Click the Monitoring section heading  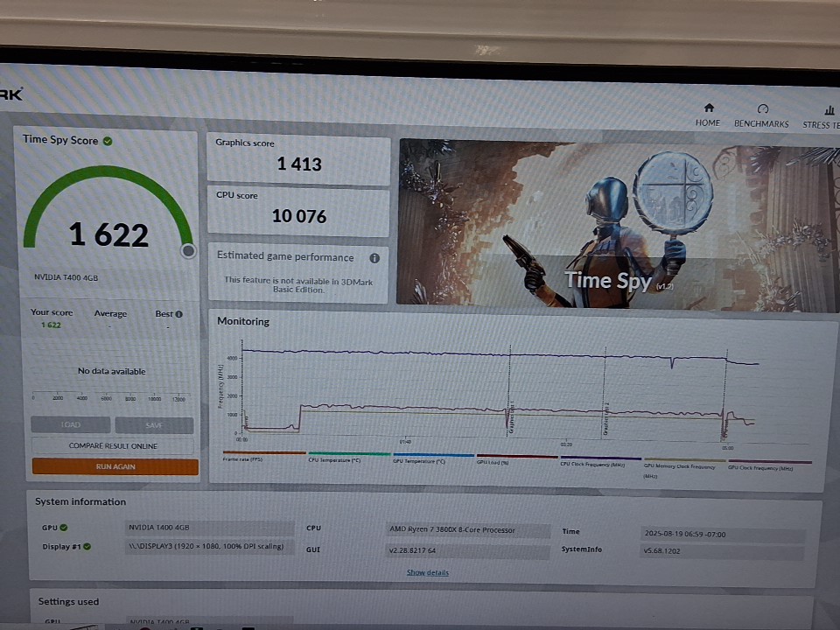coord(243,321)
